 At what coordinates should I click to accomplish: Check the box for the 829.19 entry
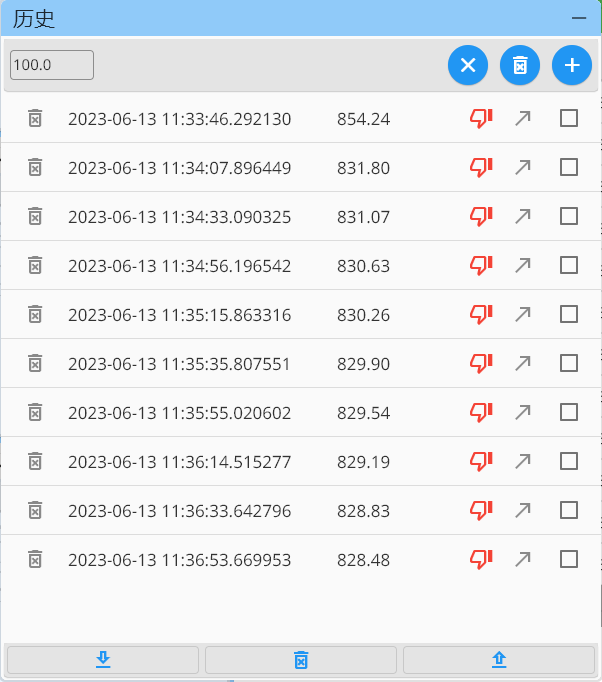[x=569, y=461]
